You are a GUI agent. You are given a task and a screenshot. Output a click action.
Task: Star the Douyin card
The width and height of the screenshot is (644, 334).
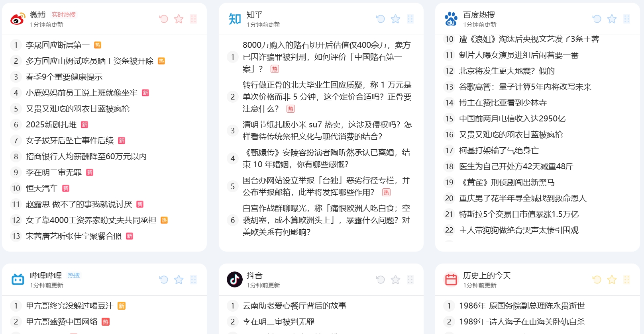click(x=395, y=279)
